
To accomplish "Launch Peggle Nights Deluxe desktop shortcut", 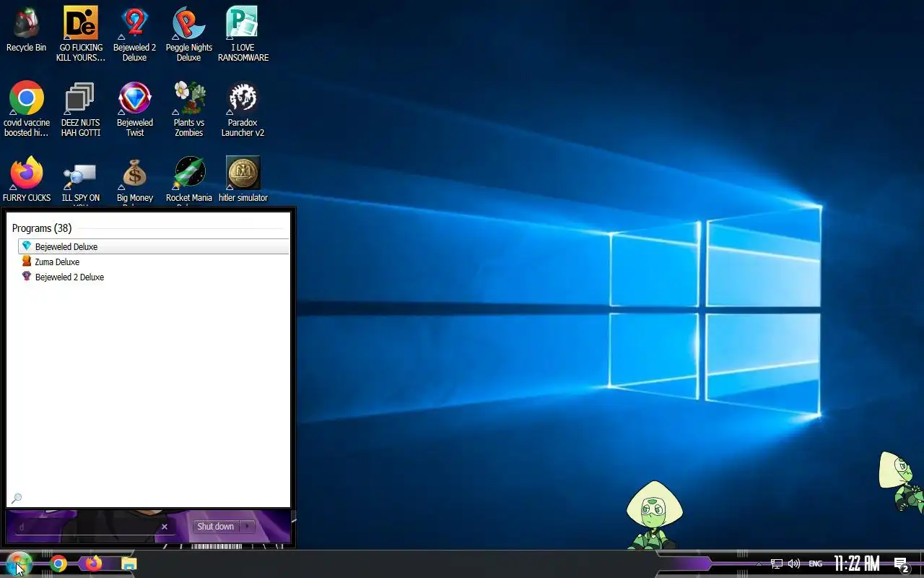I will pos(188,33).
